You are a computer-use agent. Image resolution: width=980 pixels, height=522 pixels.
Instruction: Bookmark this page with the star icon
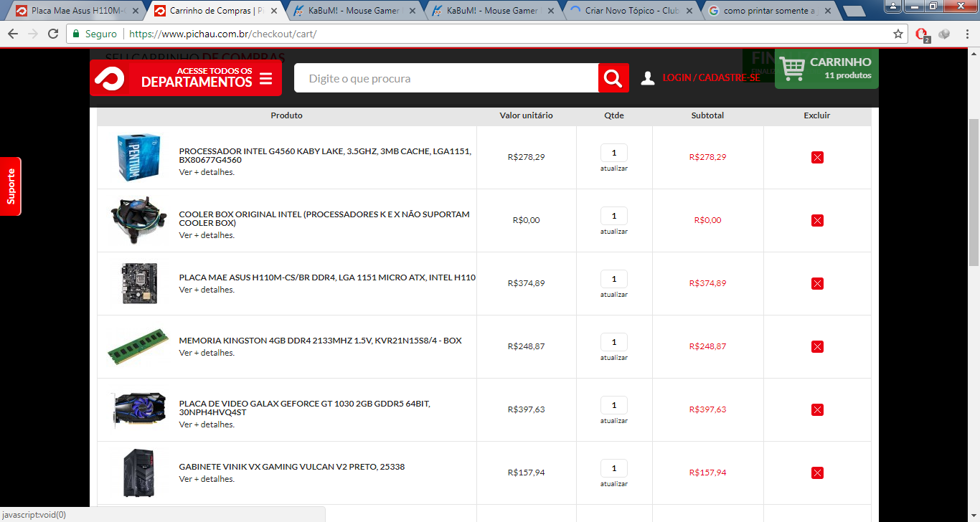pos(898,34)
